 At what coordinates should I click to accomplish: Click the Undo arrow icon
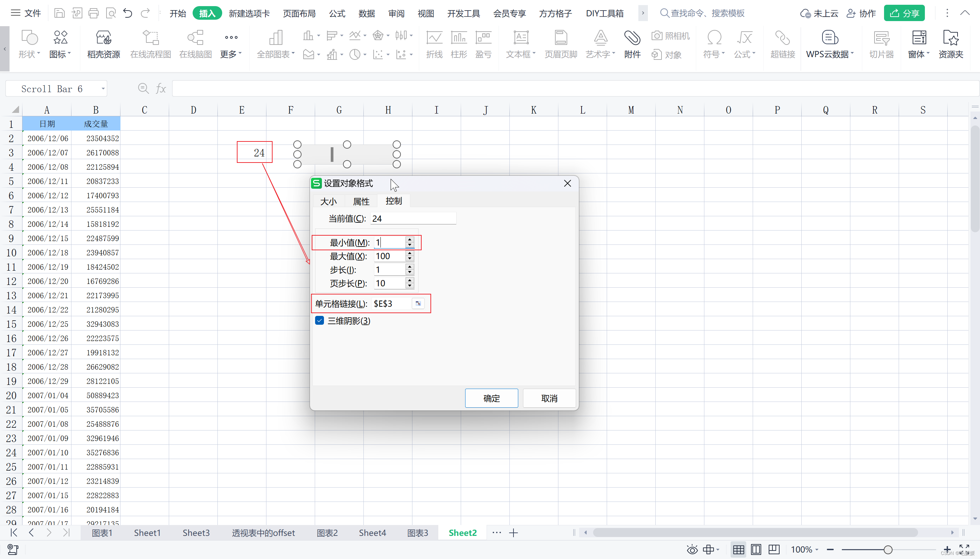(x=128, y=14)
